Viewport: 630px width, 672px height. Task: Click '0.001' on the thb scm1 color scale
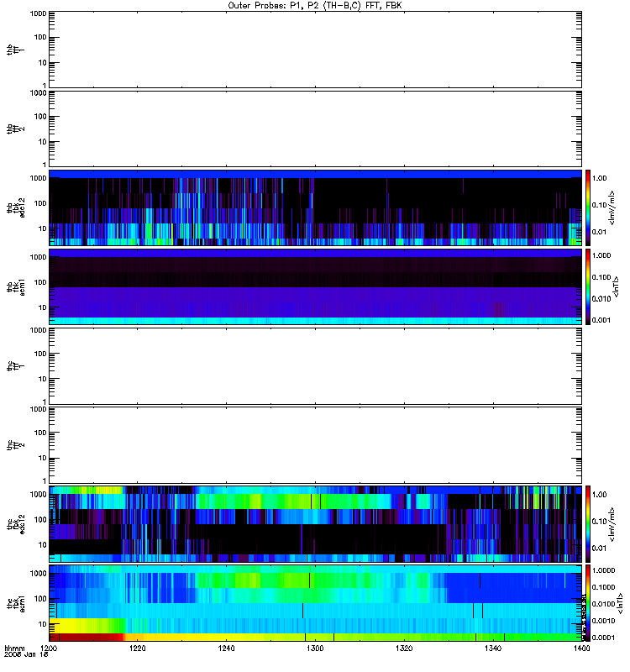(601, 320)
